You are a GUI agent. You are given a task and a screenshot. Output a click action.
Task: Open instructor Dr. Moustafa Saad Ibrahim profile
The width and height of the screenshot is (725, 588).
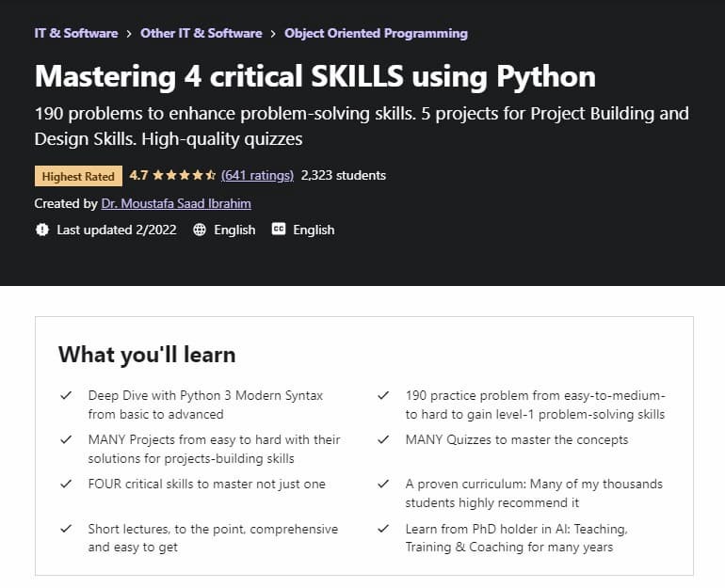(x=176, y=204)
